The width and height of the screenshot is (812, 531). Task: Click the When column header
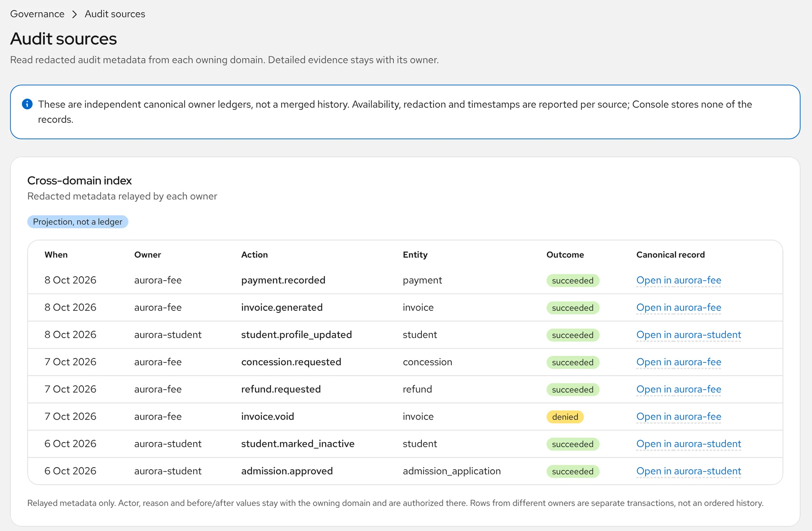coord(56,255)
